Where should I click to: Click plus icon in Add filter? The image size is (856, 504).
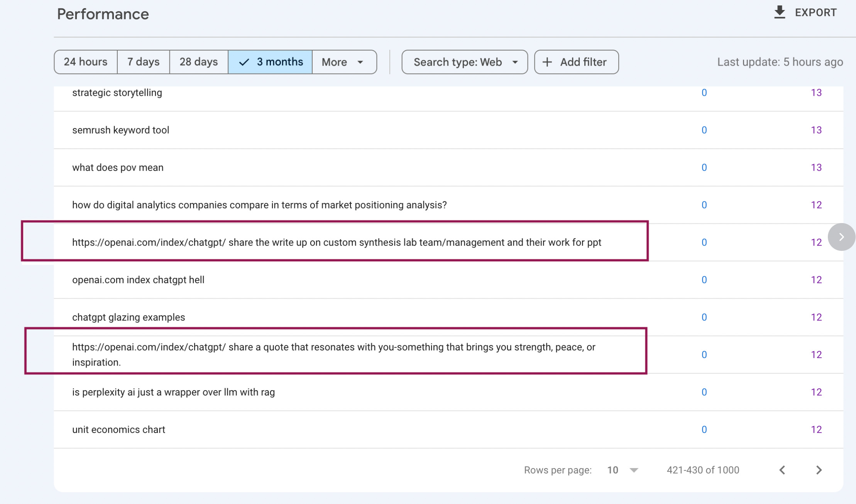point(547,62)
